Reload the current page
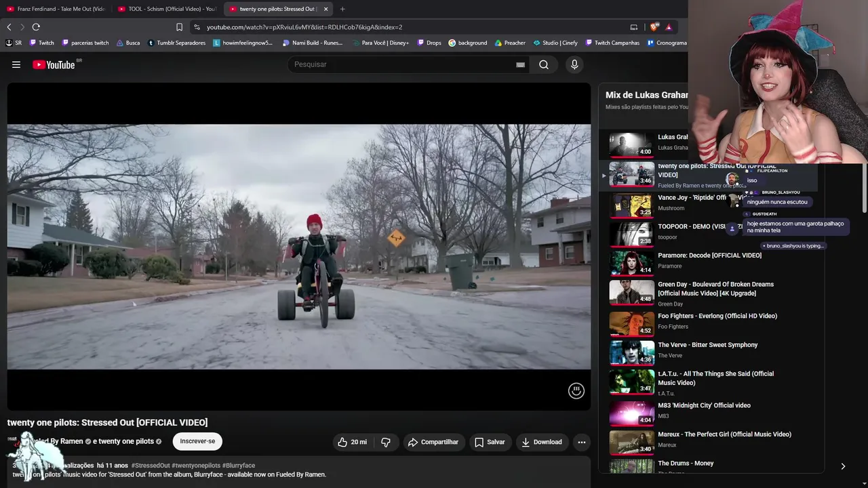The height and width of the screenshot is (488, 868). [36, 27]
